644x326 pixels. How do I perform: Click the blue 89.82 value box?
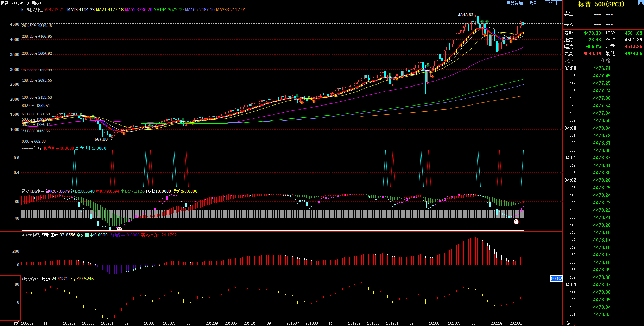pyautogui.click(x=556, y=279)
